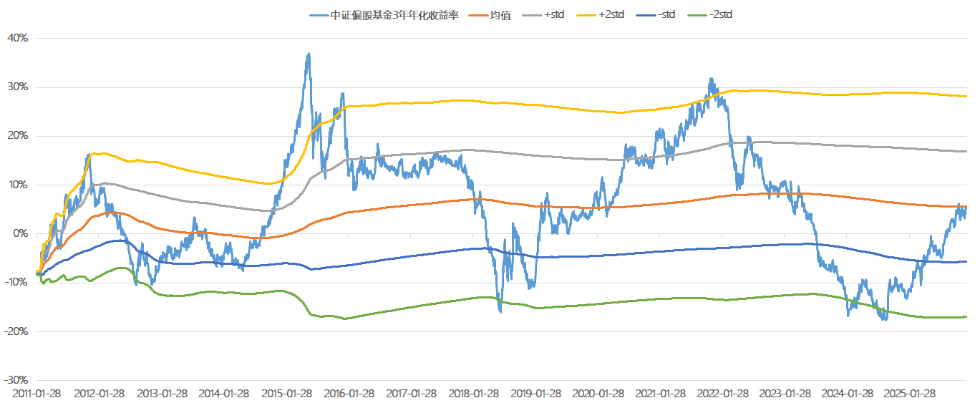980x413 pixels.
Task: Select the 2018-01-28 x-axis date label
Action: click(x=473, y=394)
